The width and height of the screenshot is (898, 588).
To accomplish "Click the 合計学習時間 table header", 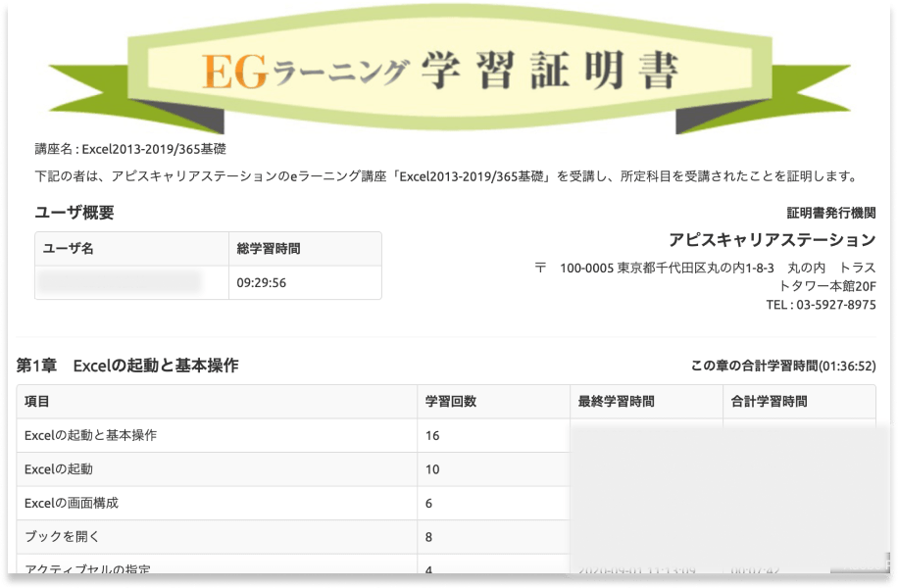I will (x=770, y=402).
